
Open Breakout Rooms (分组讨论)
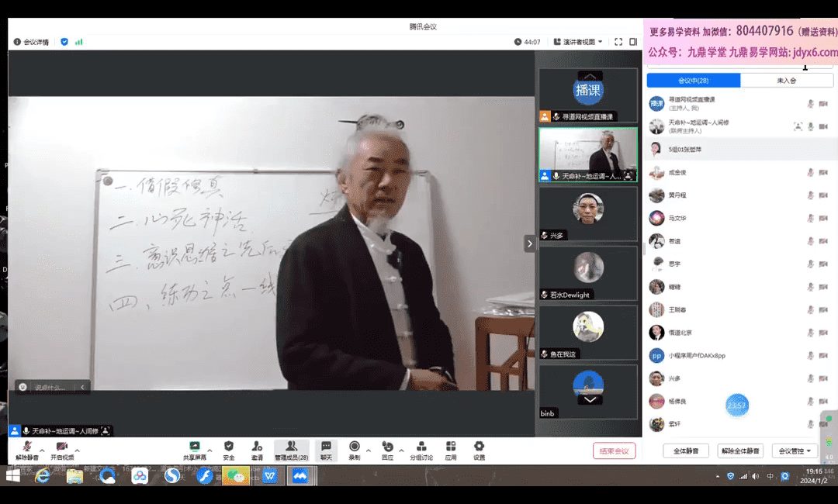click(x=421, y=450)
